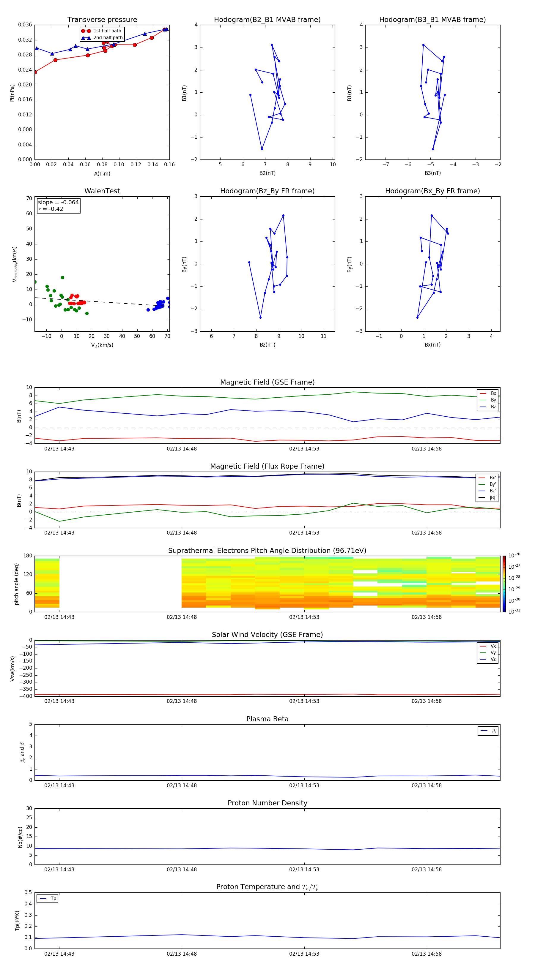Select 'Vy' in the solar wind legend

coord(488,652)
